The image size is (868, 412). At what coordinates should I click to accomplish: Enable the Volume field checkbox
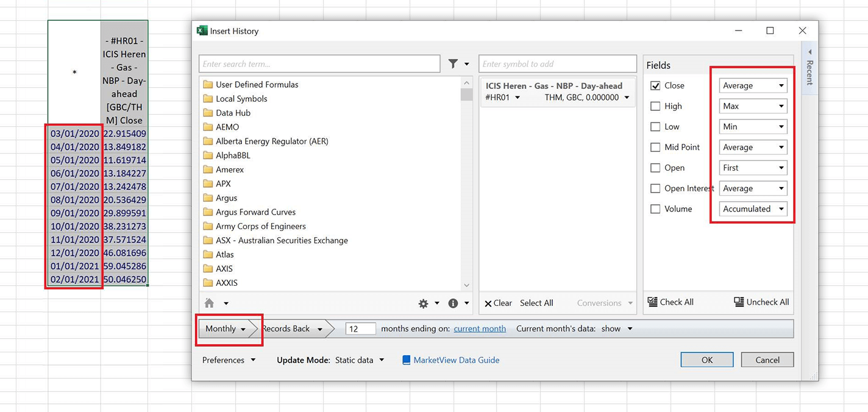pos(655,209)
